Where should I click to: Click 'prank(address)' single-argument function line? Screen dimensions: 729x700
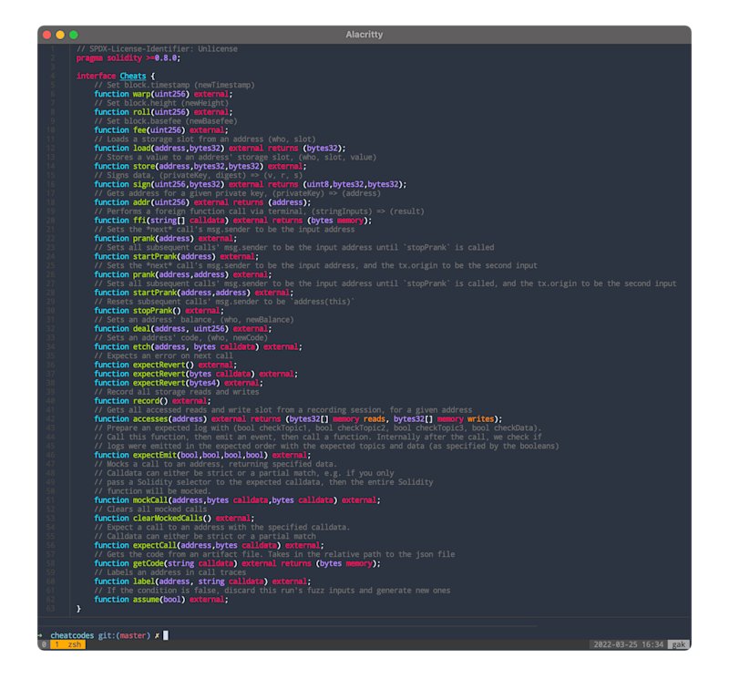click(x=166, y=239)
